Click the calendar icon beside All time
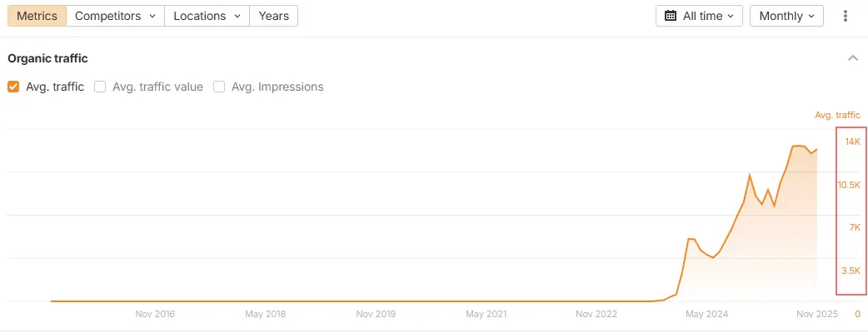868x333 pixels. [671, 16]
